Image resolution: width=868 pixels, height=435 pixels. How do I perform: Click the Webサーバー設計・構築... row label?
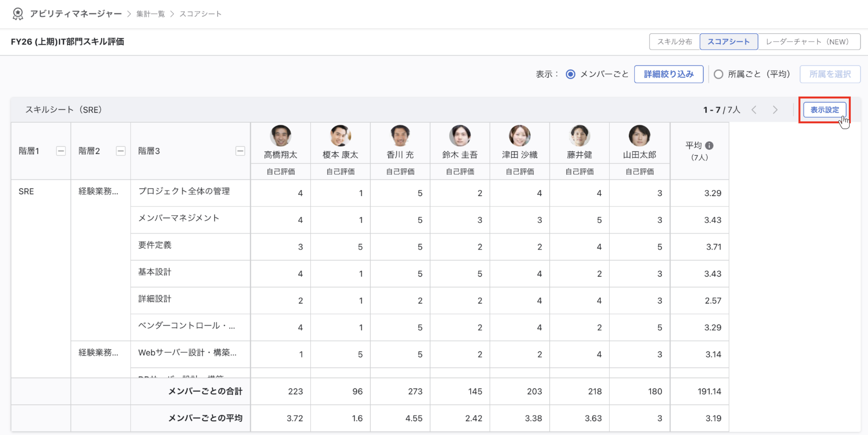pos(187,352)
